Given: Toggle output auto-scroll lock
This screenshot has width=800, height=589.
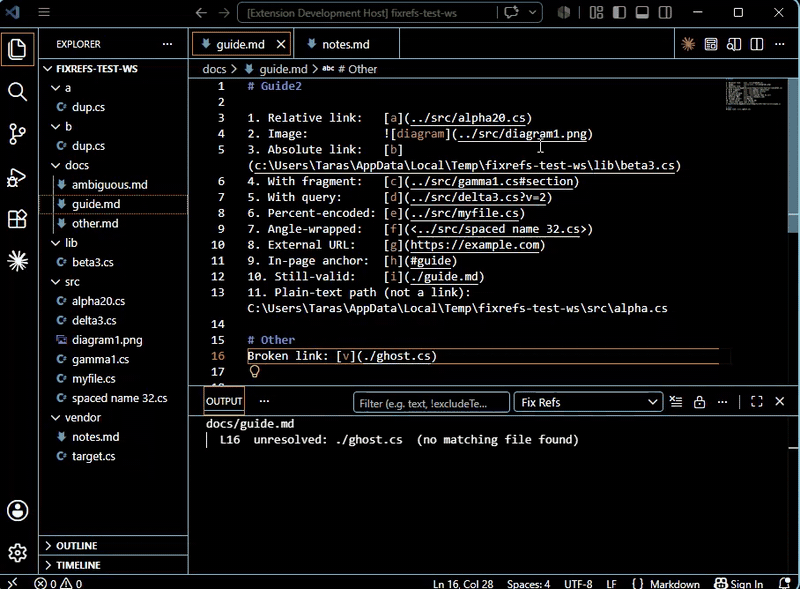Looking at the screenshot, I should 699,402.
